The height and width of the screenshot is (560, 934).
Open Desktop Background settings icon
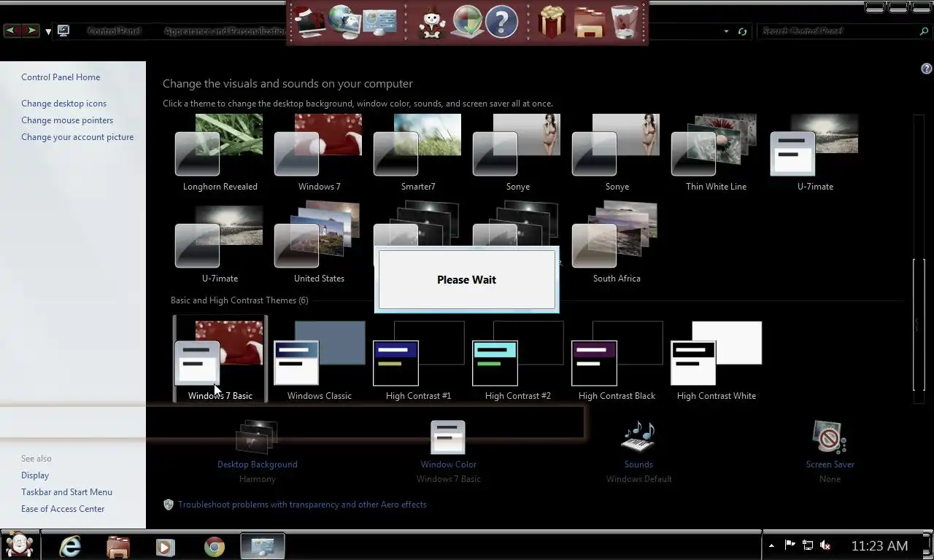[x=257, y=438]
